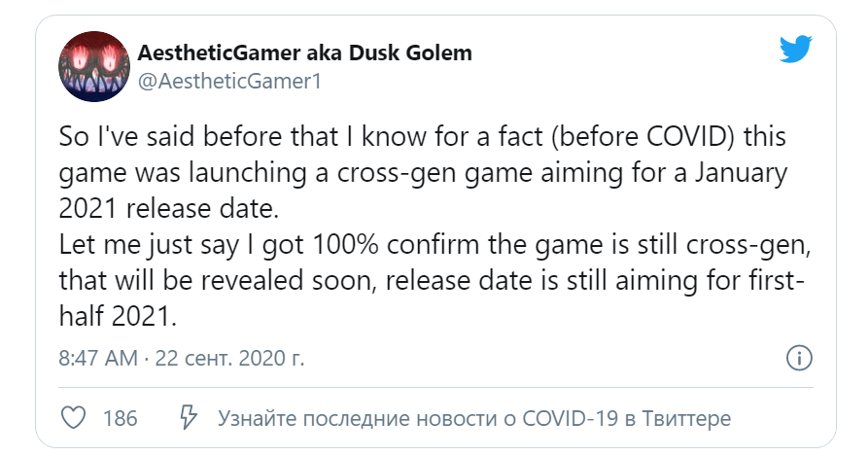The image size is (868, 456).
Task: Open the COVID-19 news link in Russian
Action: (x=474, y=418)
